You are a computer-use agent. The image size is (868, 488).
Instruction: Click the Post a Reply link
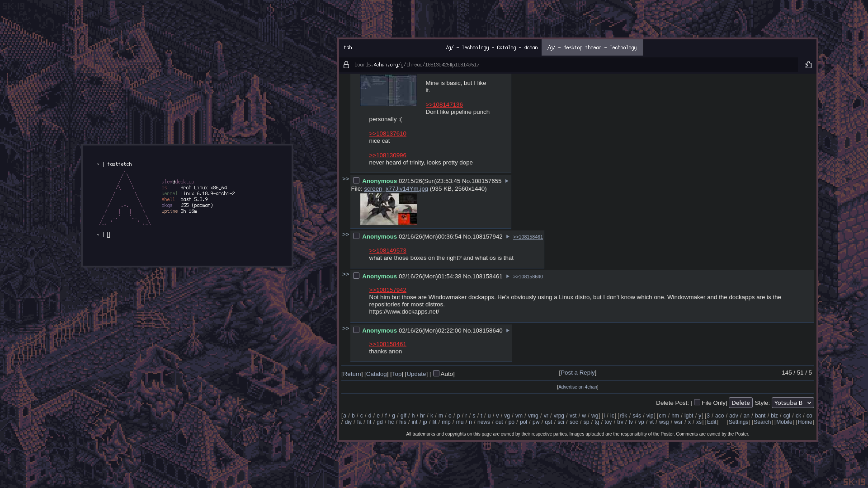[578, 373]
